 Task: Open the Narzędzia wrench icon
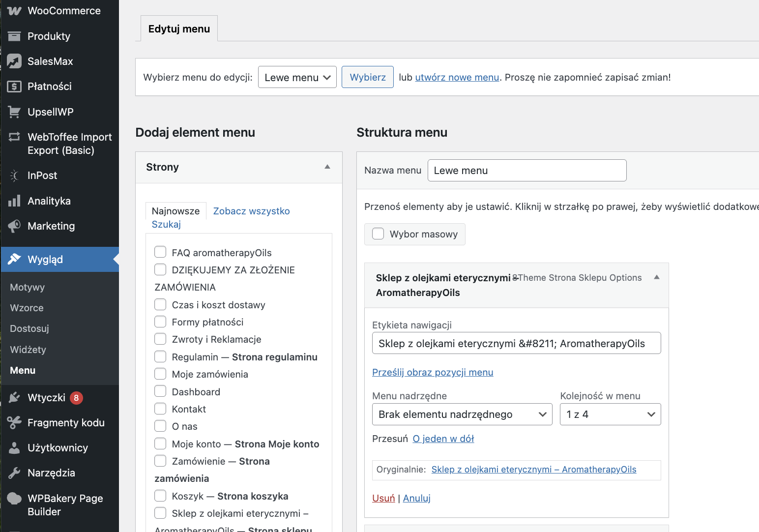[x=14, y=473]
